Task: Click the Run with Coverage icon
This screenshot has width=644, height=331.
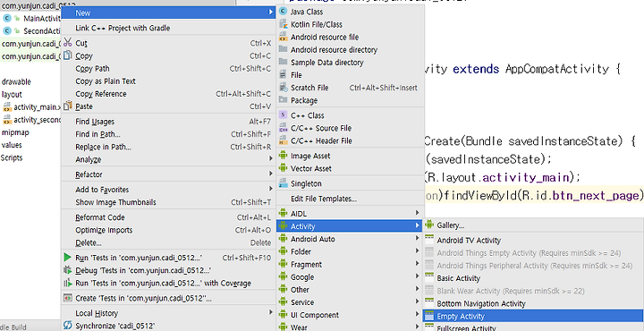Action: point(68,283)
